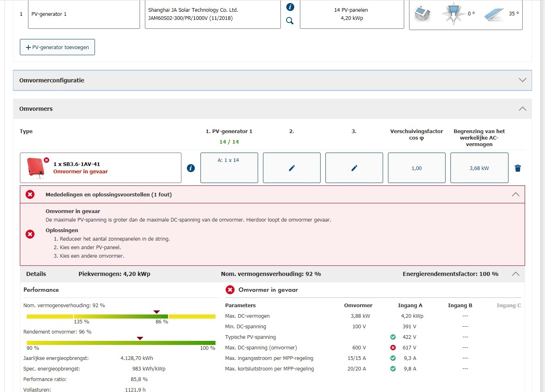Click the panel tilt icon showing 35°
This screenshot has width=545, height=392.
pyautogui.click(x=494, y=14)
